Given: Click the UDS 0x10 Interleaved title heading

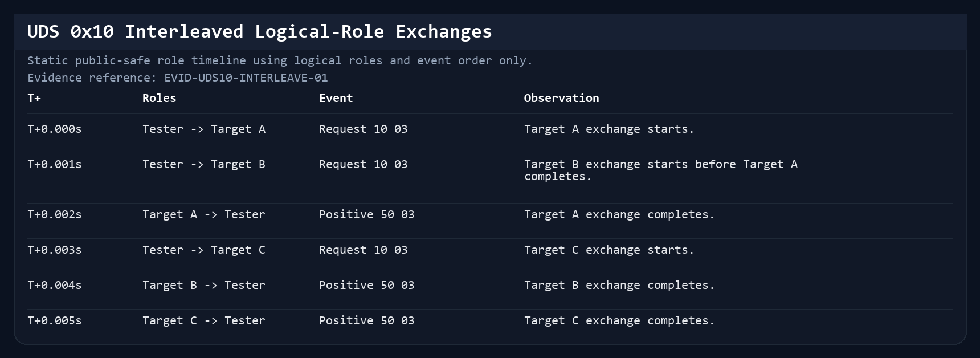Looking at the screenshot, I should tap(260, 31).
